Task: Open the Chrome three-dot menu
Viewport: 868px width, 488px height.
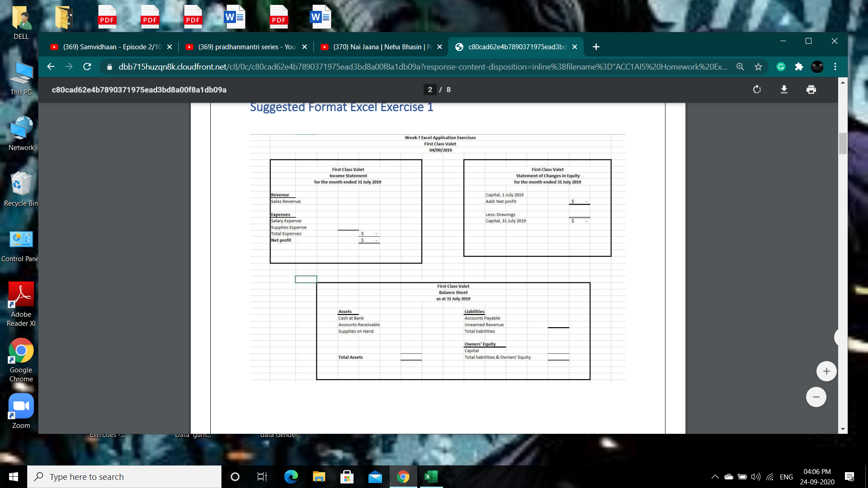Action: 835,67
